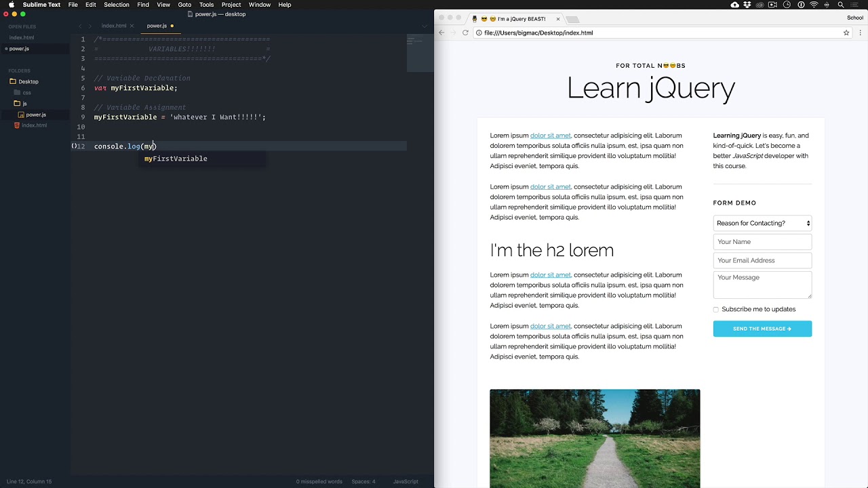Screen dimensions: 868x488
Task: Close the index.html tab in Sublime
Action: [x=132, y=26]
